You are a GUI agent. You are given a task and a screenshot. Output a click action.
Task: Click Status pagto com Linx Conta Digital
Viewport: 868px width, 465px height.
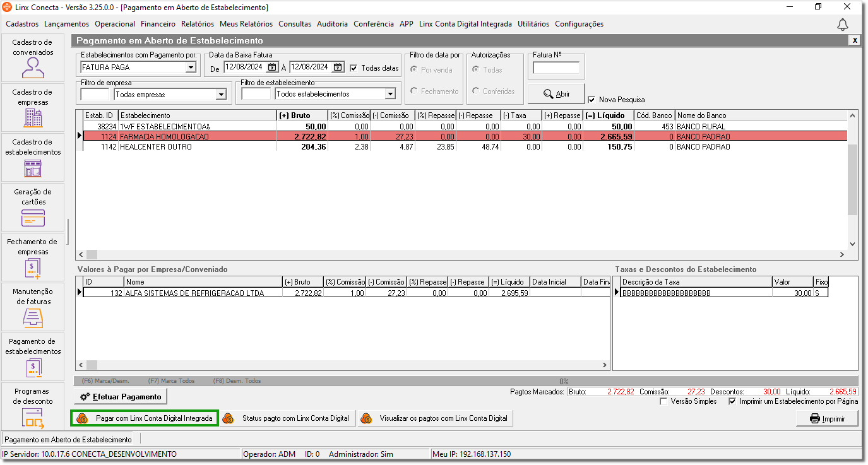point(287,418)
